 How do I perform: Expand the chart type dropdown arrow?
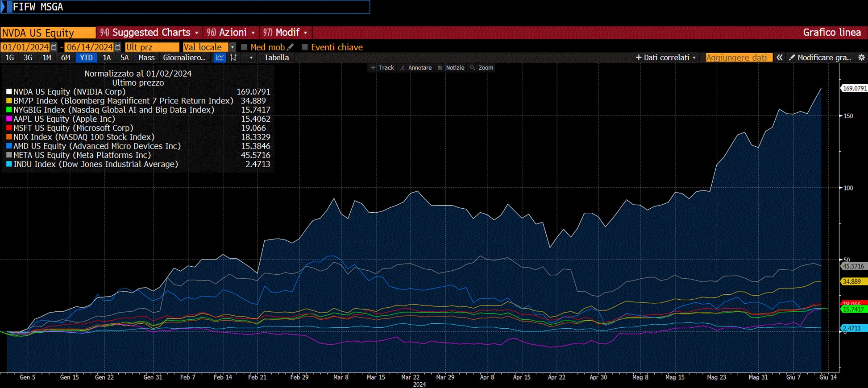tap(251, 58)
